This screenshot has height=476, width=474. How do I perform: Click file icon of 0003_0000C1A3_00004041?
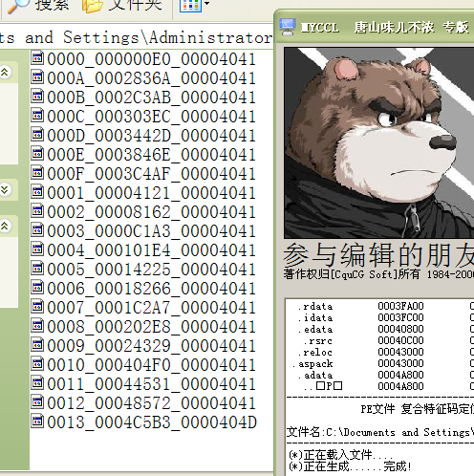click(x=37, y=229)
